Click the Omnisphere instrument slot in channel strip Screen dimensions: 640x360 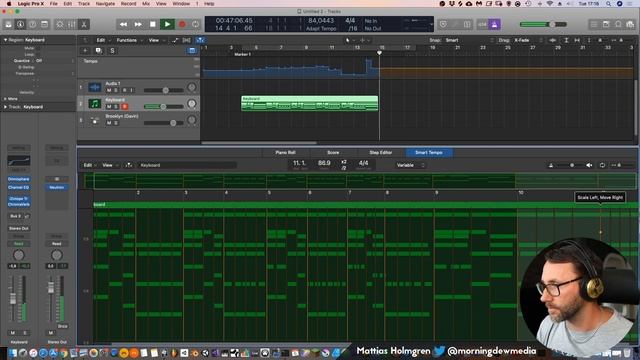[18, 179]
